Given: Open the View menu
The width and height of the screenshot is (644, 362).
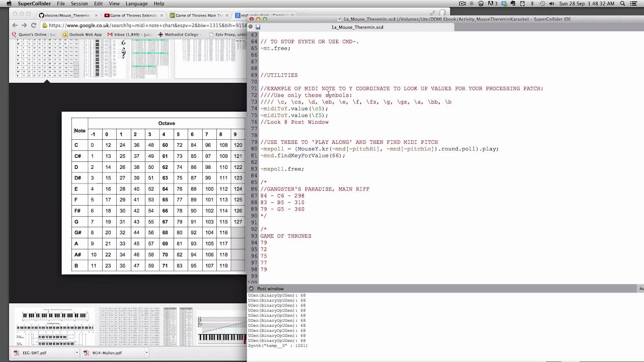Looking at the screenshot, I should pyautogui.click(x=114, y=4).
